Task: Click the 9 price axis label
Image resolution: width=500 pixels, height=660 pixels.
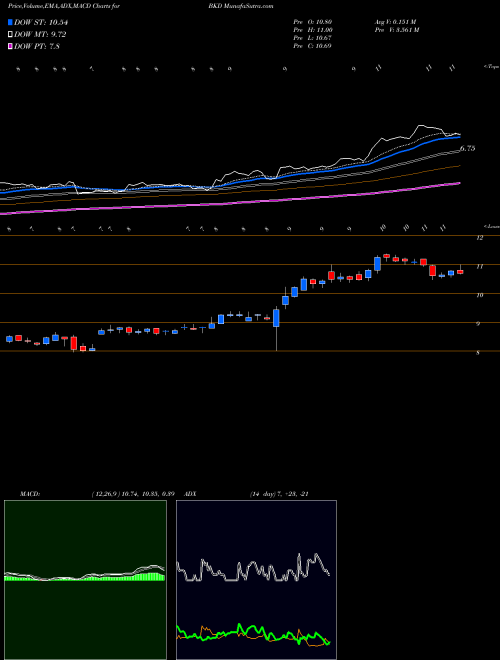Action: click(x=478, y=324)
